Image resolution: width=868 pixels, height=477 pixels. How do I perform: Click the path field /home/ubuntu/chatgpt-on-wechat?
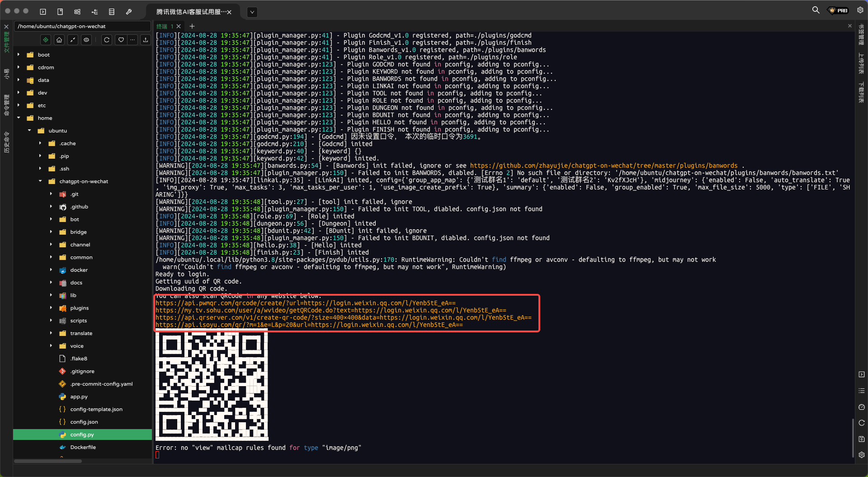[x=82, y=26]
